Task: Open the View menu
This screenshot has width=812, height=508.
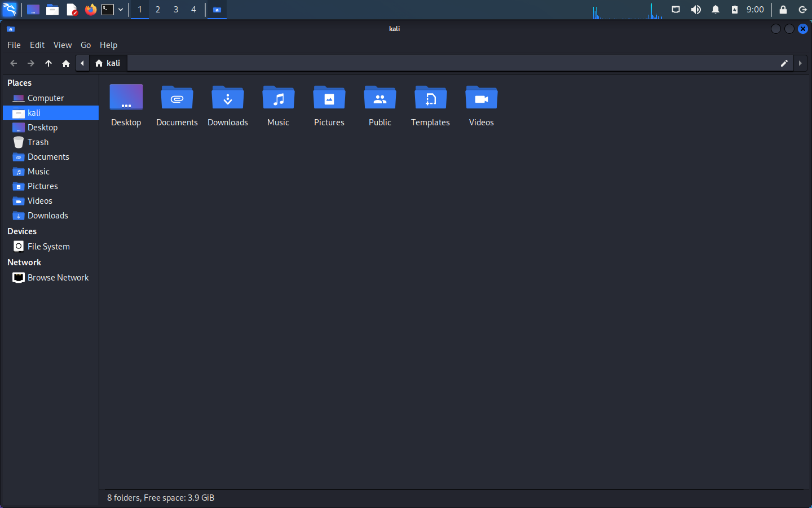Action: tap(63, 45)
